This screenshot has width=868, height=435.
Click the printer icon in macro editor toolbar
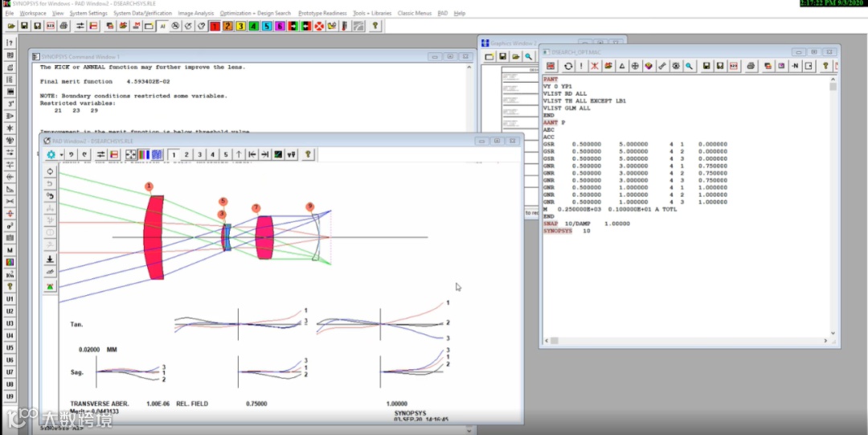point(751,66)
